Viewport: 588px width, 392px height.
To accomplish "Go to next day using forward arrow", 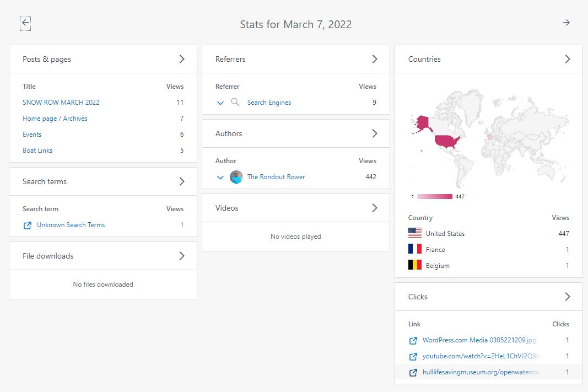I will 566,23.
